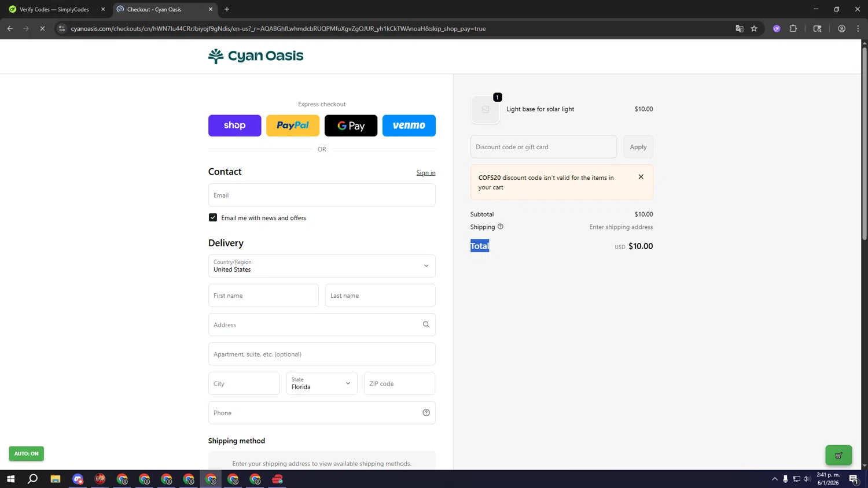Click the Phone number field
The width and height of the screenshot is (868, 488).
[x=322, y=413]
